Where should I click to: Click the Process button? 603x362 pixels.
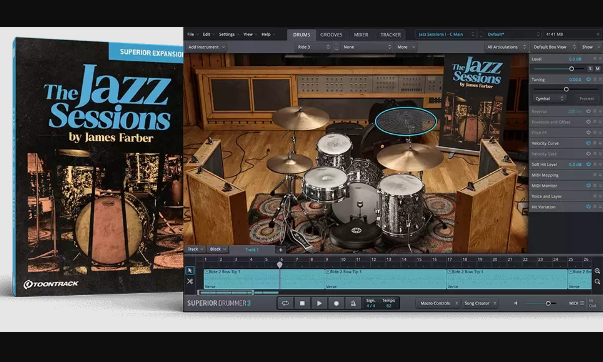click(x=587, y=99)
